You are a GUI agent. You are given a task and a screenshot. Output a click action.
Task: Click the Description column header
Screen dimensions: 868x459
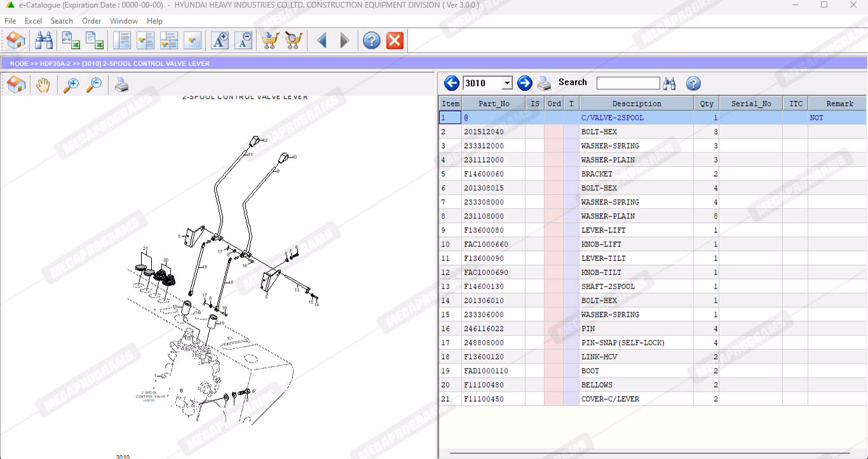click(636, 103)
